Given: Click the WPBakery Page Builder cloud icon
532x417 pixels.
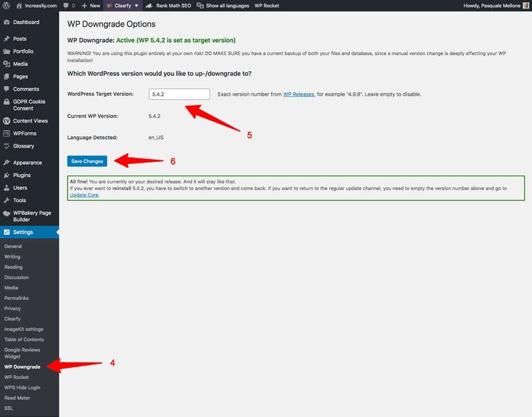Looking at the screenshot, I should tap(7, 213).
